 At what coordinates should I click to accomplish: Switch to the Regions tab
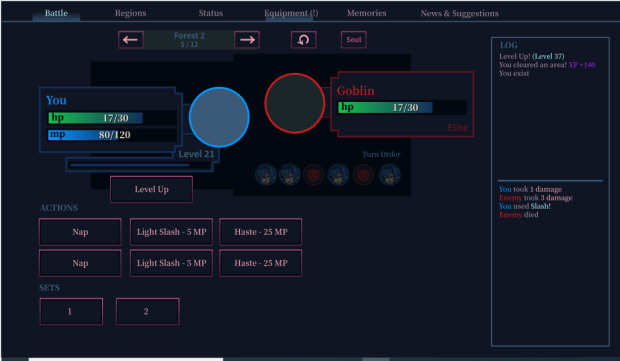pos(130,13)
